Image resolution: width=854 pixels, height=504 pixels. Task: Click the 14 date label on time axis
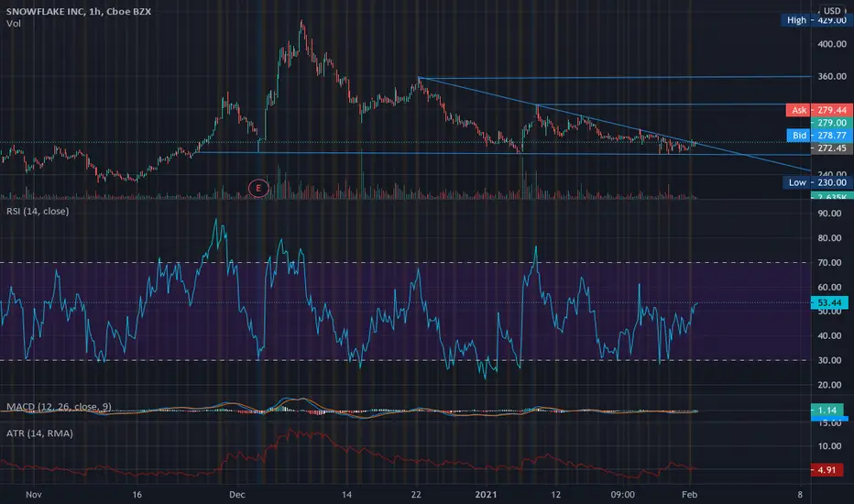point(347,495)
